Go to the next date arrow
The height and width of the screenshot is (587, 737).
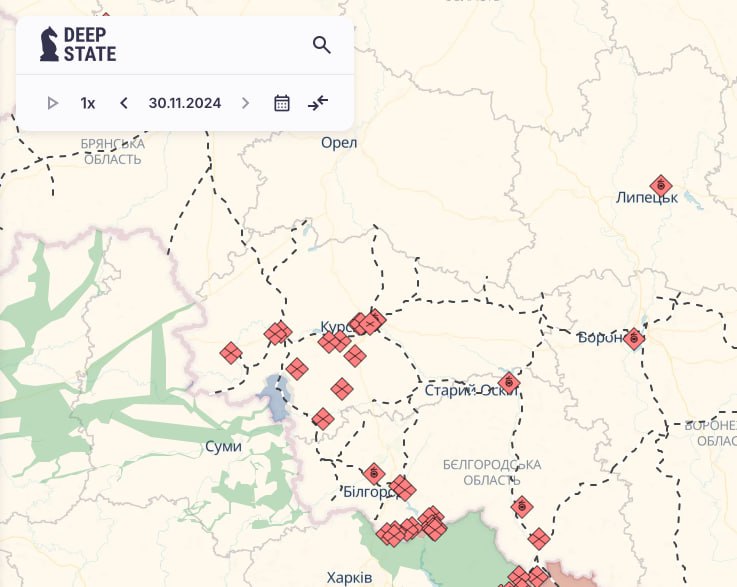tap(245, 103)
